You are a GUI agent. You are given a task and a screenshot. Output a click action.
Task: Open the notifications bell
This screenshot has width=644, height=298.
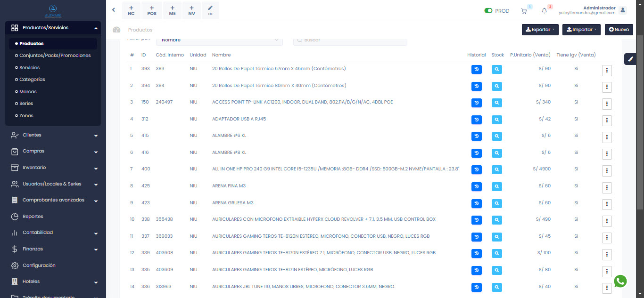pyautogui.click(x=544, y=11)
